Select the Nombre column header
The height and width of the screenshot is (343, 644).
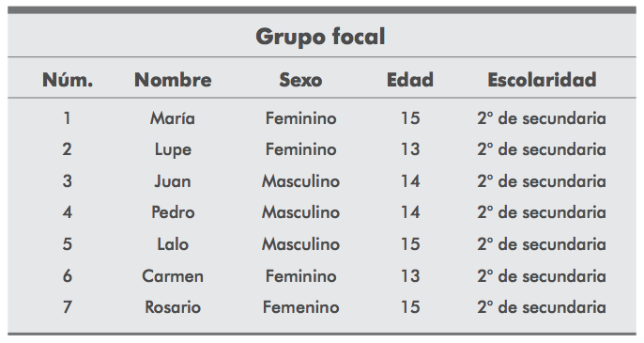point(173,80)
